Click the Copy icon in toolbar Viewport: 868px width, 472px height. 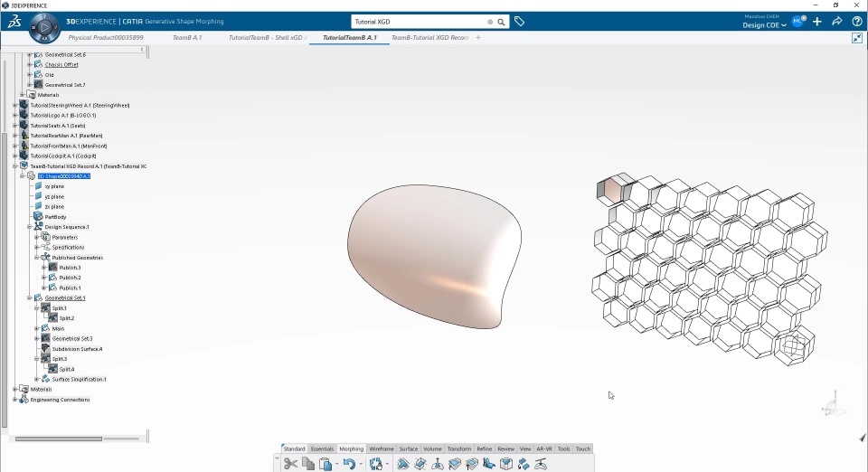(308, 464)
